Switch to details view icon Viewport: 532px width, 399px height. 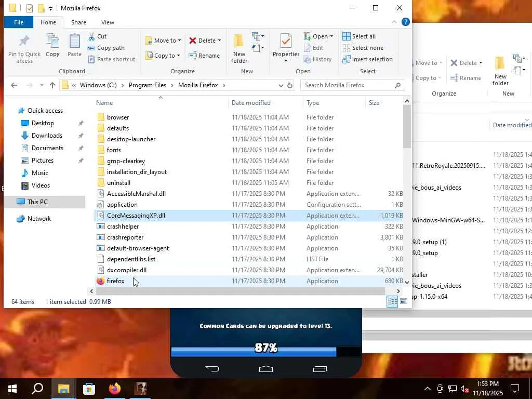(x=392, y=302)
